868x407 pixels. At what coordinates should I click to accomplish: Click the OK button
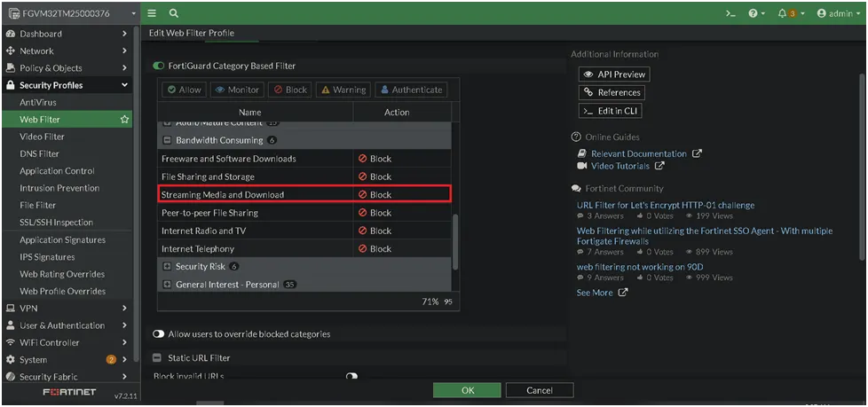pos(467,390)
